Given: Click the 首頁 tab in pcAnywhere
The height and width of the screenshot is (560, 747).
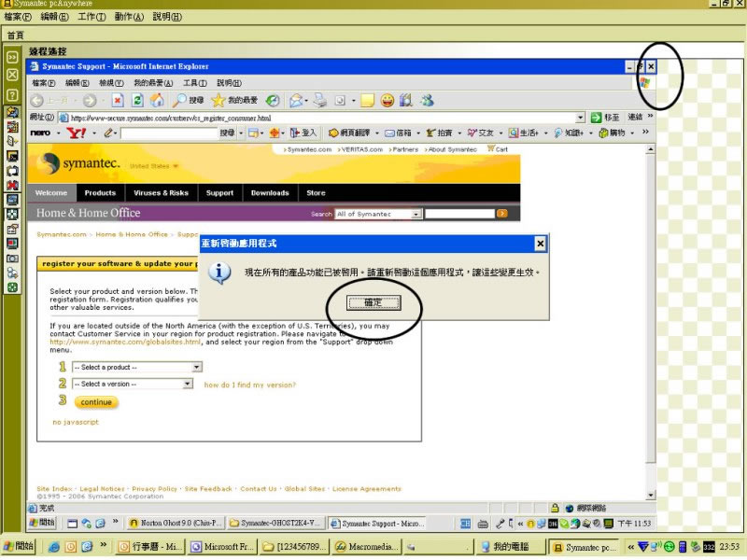Looking at the screenshot, I should 15,35.
